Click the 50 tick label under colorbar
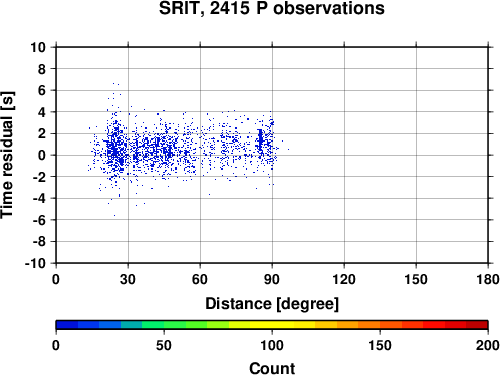Image resolution: width=500 pixels, height=375 pixels. click(x=164, y=345)
